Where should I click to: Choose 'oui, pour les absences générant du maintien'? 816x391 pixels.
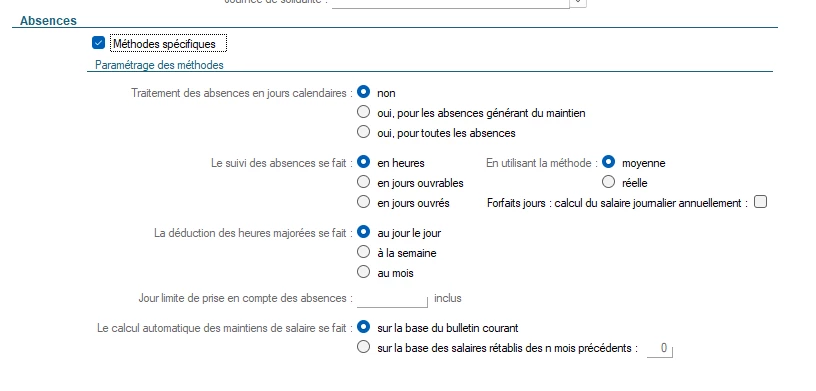(363, 111)
